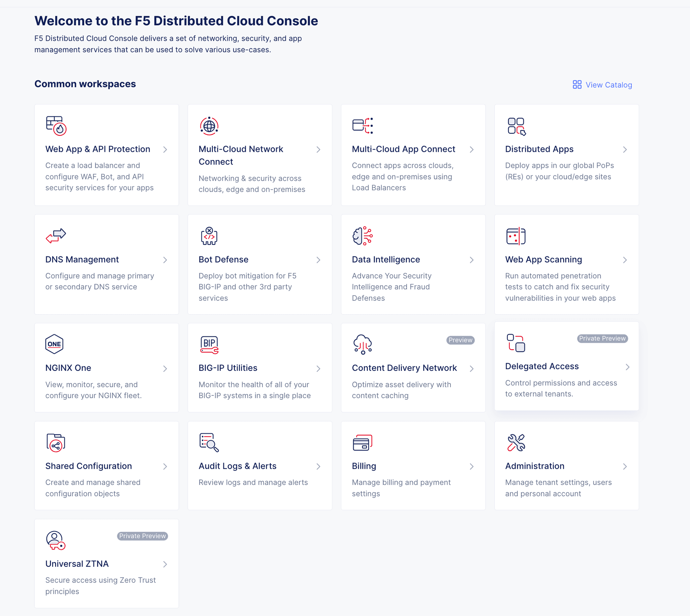
Task: Click the Administration tools icon
Action: coord(515,442)
